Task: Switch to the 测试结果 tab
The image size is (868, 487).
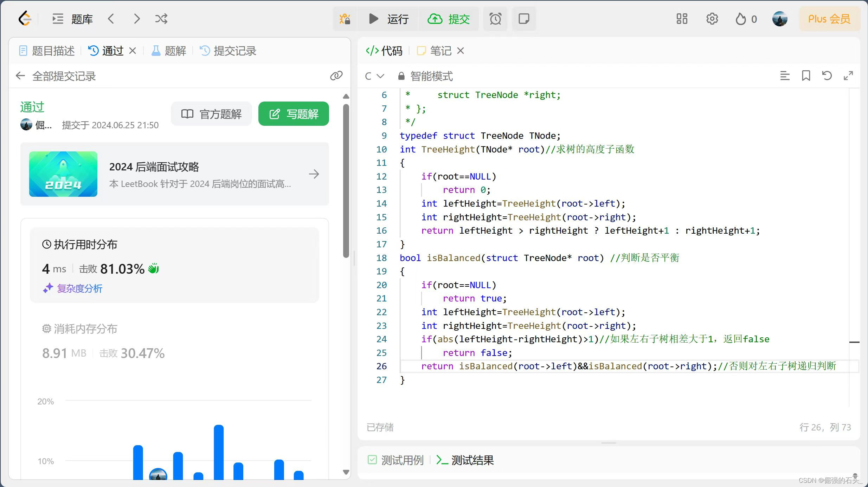Action: pos(465,460)
